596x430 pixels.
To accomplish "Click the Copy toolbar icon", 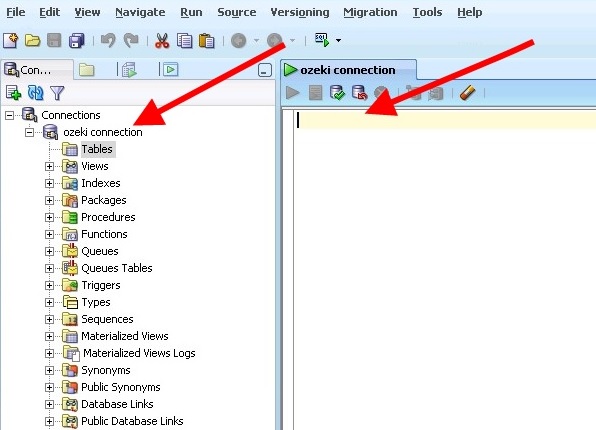I will tap(184, 40).
